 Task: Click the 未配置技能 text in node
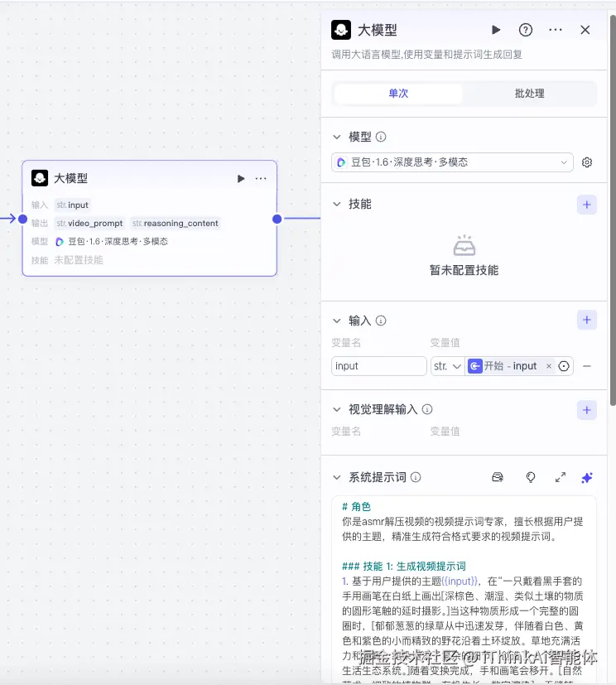(x=79, y=260)
